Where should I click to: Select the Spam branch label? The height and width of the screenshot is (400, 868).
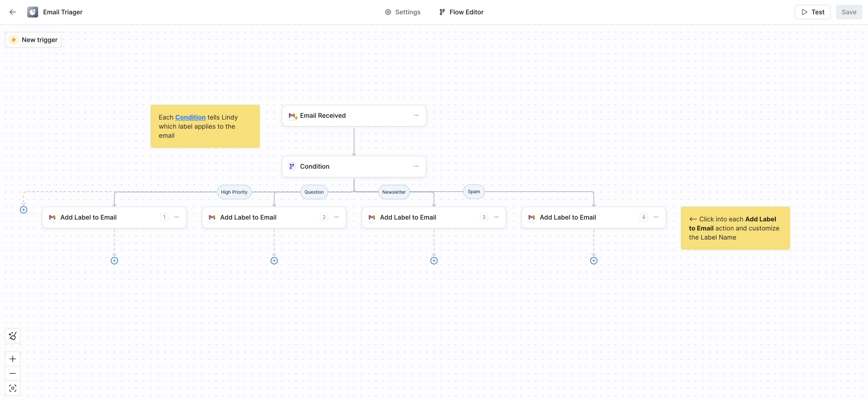[x=473, y=192]
